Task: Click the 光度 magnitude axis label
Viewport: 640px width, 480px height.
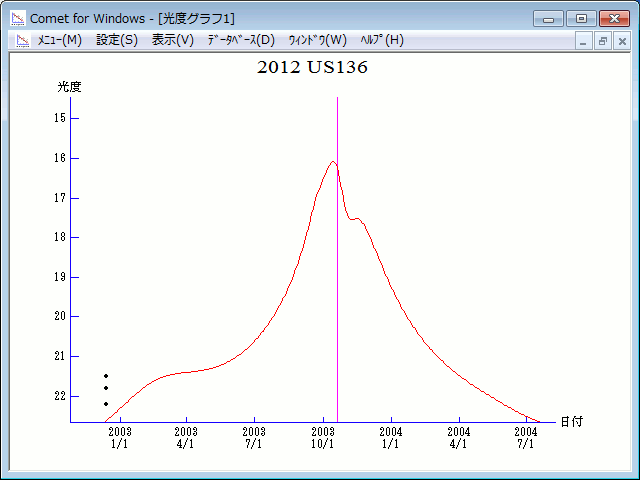Action: (69, 87)
